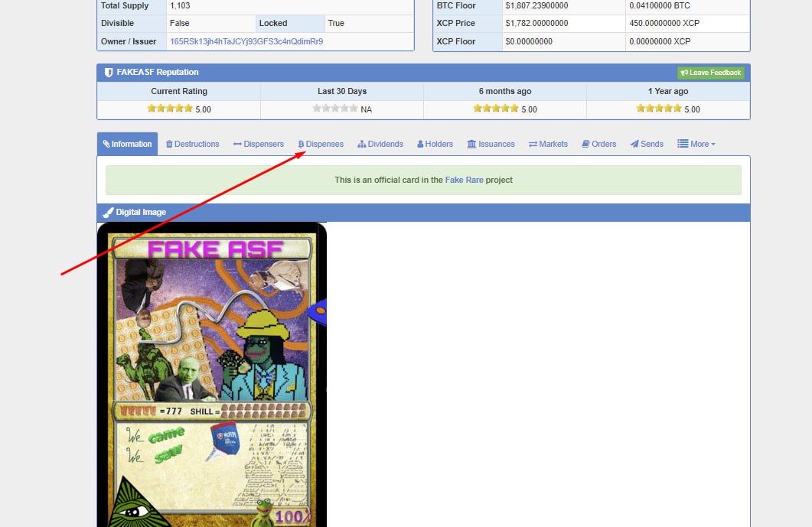Select the Divisible value False
Image resolution: width=812 pixels, height=527 pixels.
click(179, 23)
